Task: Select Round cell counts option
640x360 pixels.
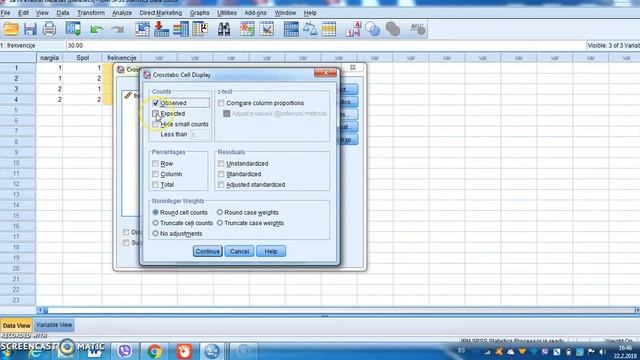Action: [x=156, y=213]
